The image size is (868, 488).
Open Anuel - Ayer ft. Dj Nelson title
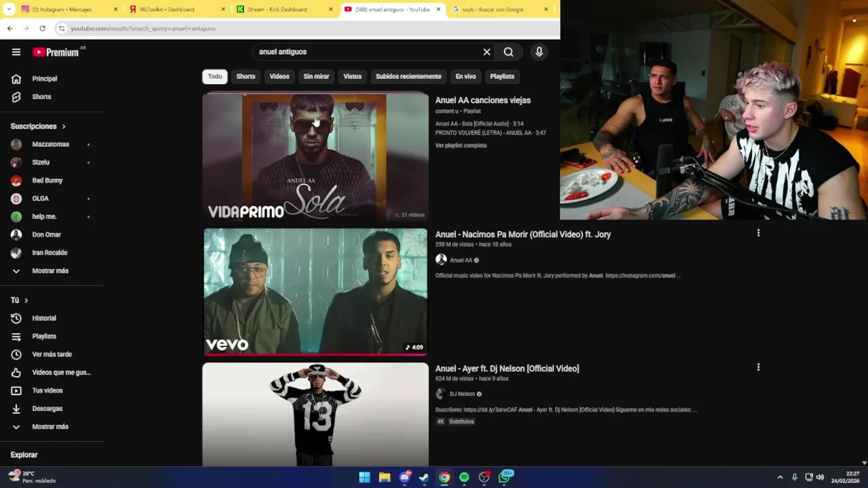pos(507,369)
